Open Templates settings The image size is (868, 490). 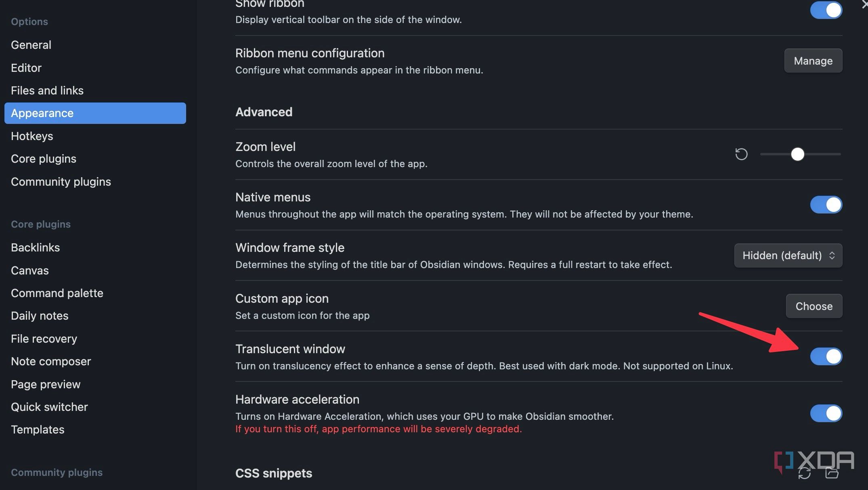point(37,429)
